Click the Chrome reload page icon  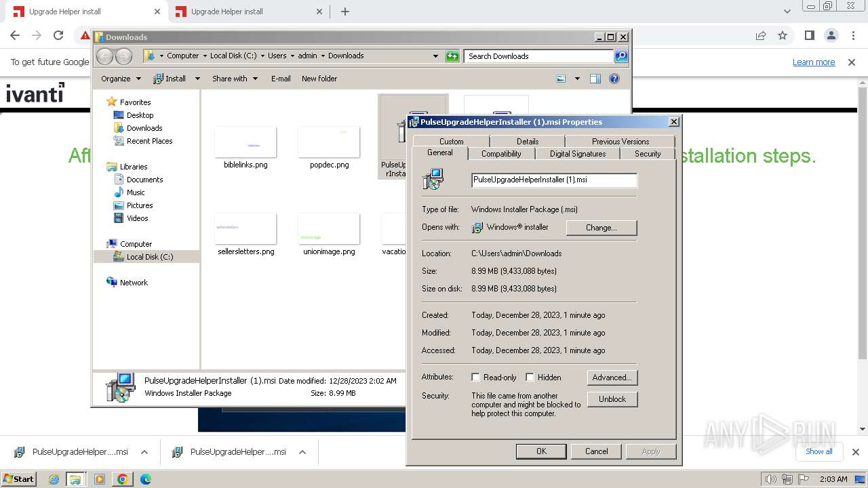click(x=58, y=35)
